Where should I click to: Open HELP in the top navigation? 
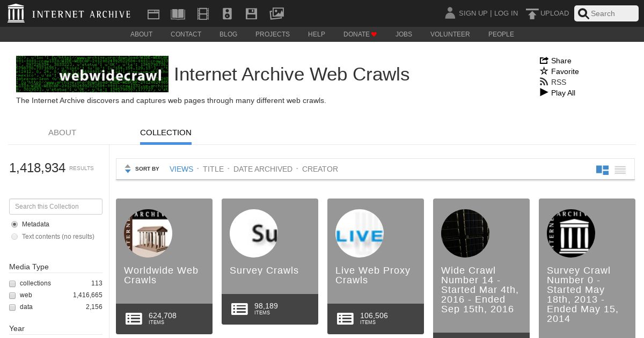pyautogui.click(x=317, y=34)
